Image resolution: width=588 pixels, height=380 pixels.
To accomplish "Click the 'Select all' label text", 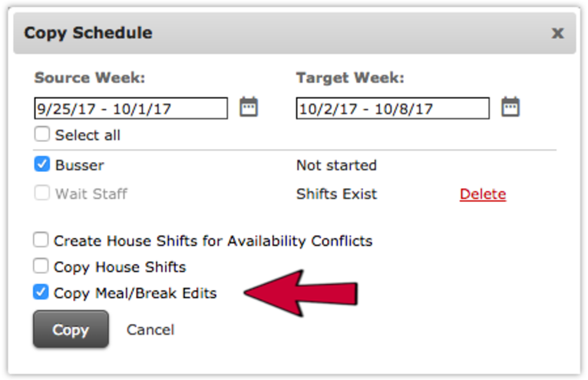I will 88,135.
